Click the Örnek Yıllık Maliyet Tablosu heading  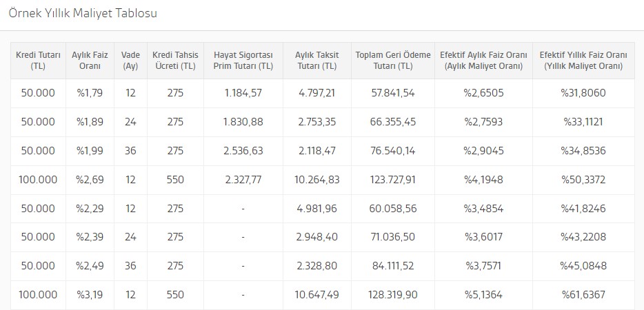83,13
